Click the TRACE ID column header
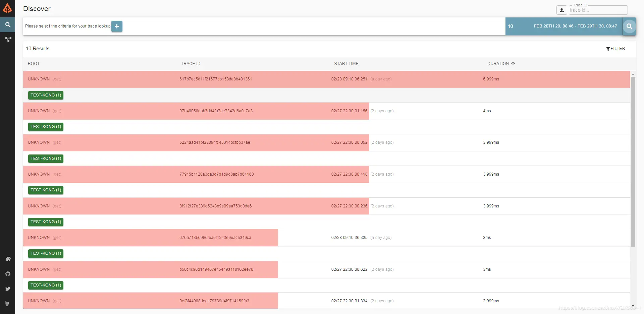The height and width of the screenshot is (314, 644). click(191, 64)
